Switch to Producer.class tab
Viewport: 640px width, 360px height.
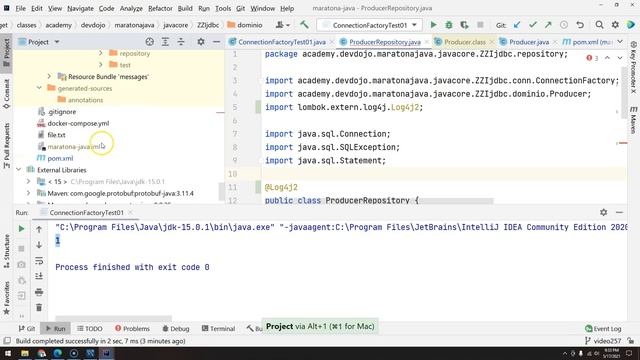[464, 42]
